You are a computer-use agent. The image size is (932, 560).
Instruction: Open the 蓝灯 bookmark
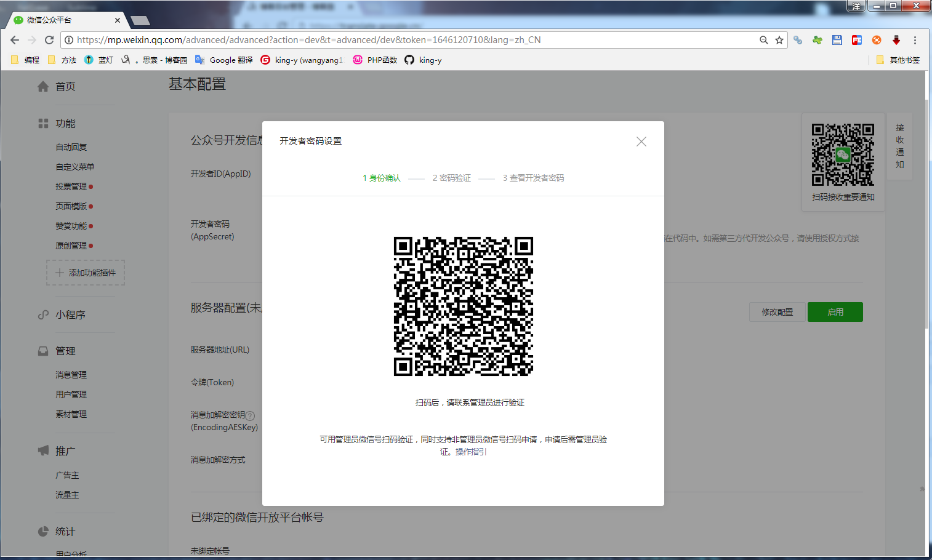99,60
